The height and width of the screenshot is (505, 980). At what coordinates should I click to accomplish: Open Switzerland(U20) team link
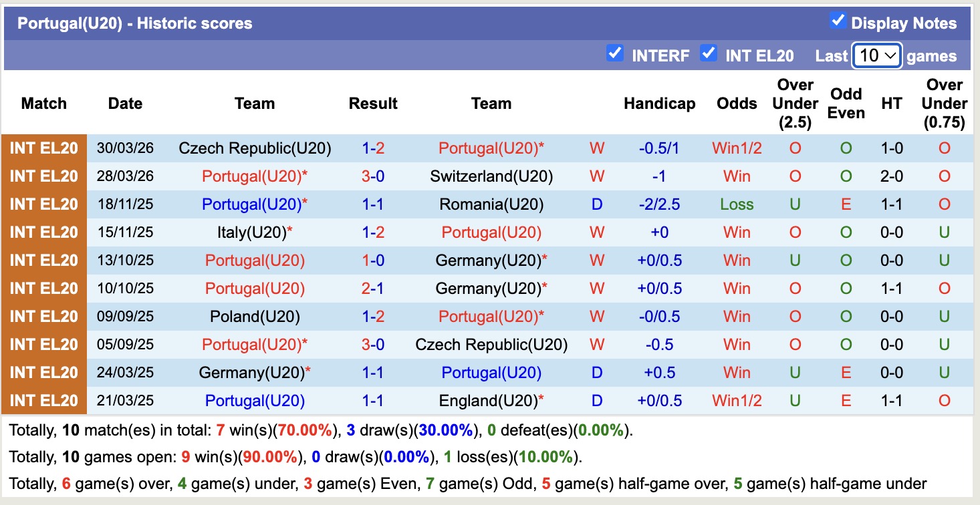coord(491,176)
